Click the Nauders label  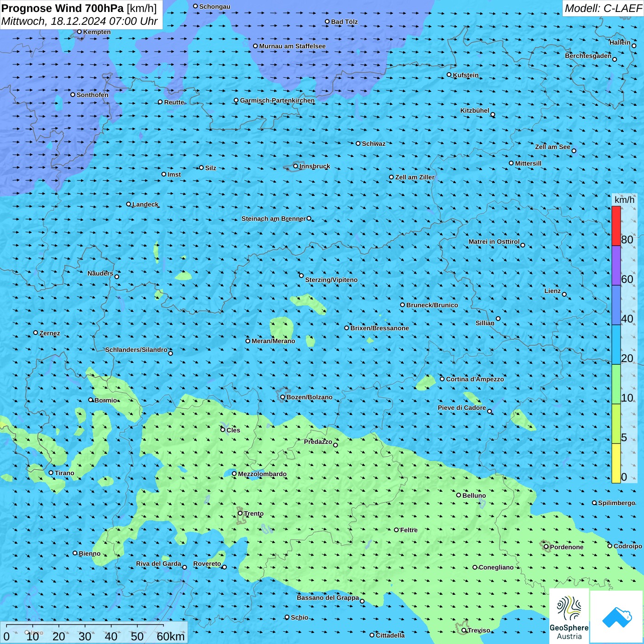100,273
